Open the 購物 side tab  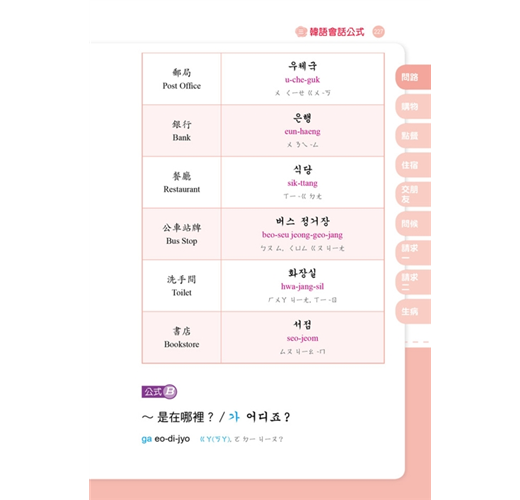pyautogui.click(x=413, y=107)
